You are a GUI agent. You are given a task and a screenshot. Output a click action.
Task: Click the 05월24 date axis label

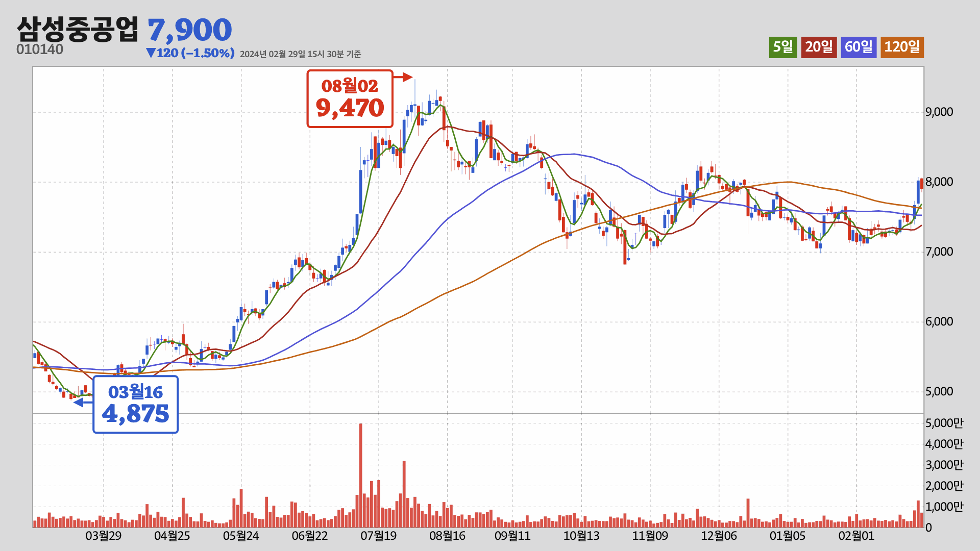click(241, 536)
